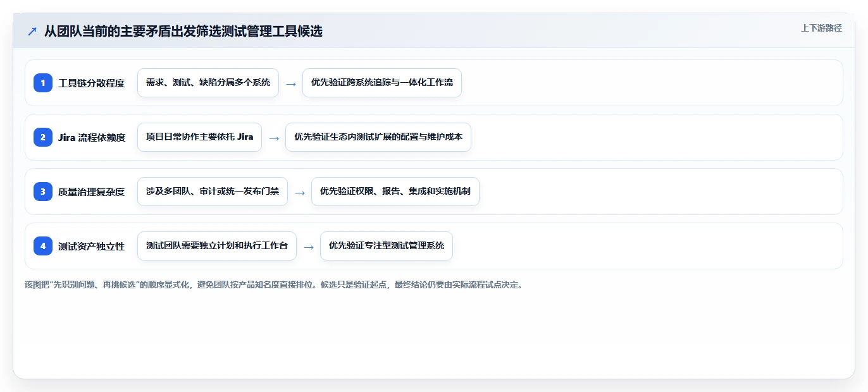868x392 pixels.
Task: Click the box 优先验证专注型测试管理系统
Action: tap(387, 246)
